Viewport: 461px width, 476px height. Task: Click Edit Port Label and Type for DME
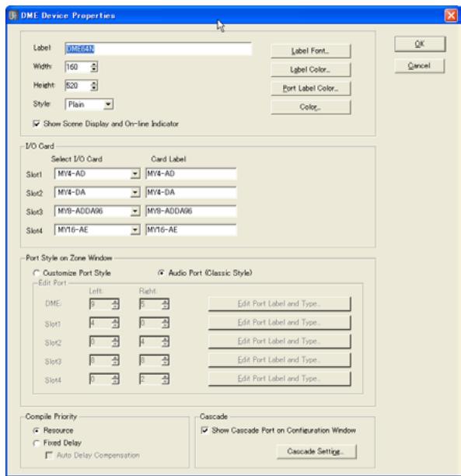(280, 304)
